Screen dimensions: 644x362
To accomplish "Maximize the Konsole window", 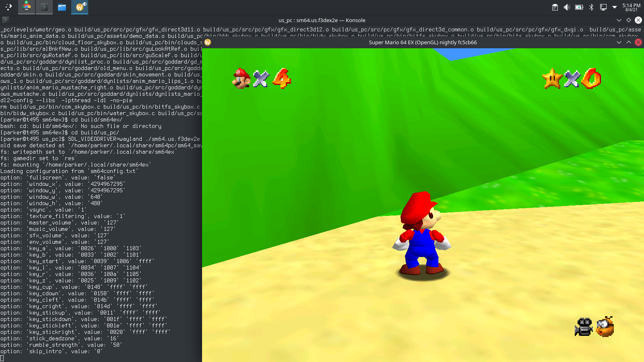I will point(629,20).
